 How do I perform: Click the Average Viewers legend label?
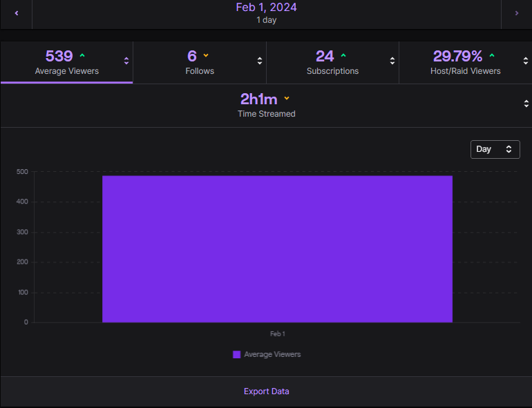tap(272, 354)
